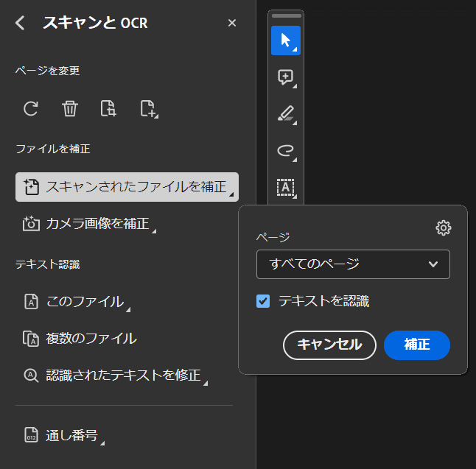Viewport: 476px width, 469px height.
Task: Click the blue 補正 button
Action: [x=417, y=345]
